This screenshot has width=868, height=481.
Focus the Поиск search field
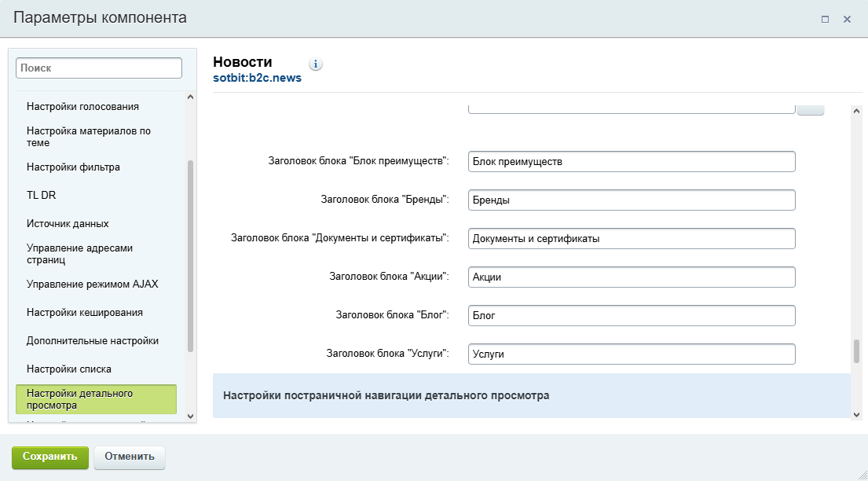tap(98, 68)
